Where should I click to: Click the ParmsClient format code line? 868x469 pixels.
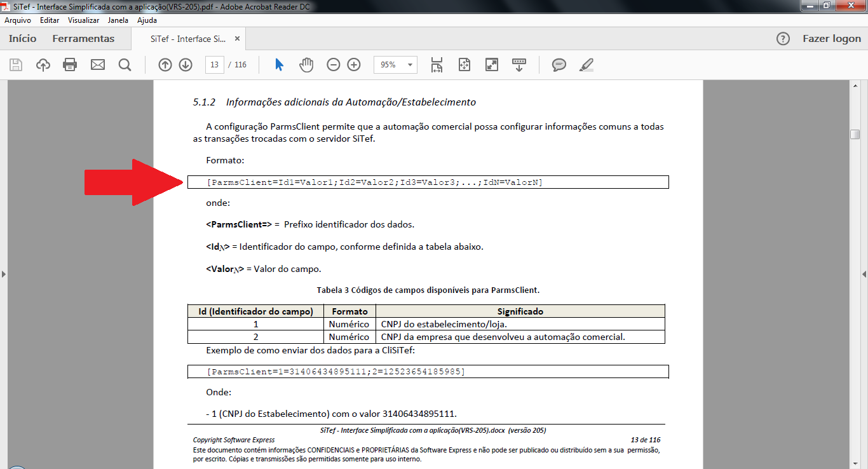428,182
